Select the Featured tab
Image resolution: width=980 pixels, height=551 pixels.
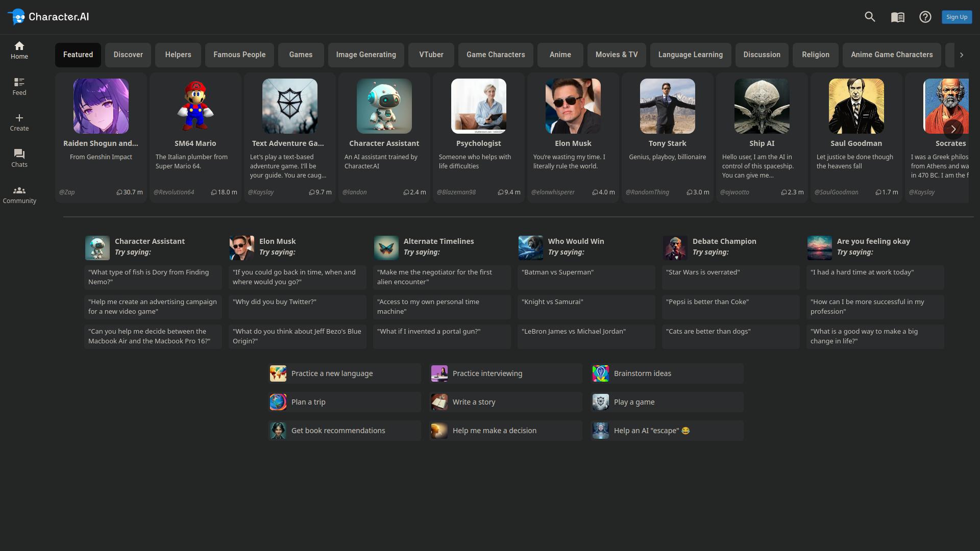tap(78, 55)
